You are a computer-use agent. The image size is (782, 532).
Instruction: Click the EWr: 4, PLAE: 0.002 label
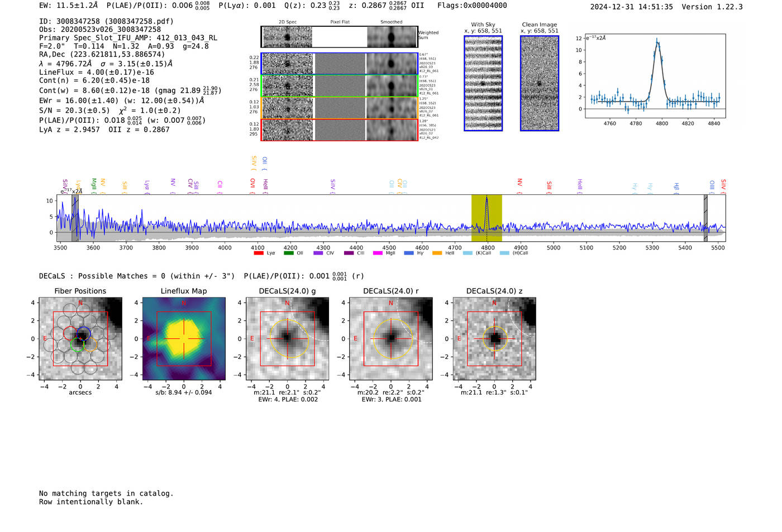[x=288, y=399]
